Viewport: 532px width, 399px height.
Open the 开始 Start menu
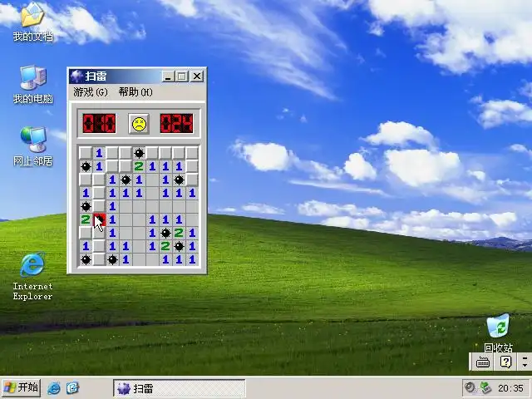click(21, 388)
